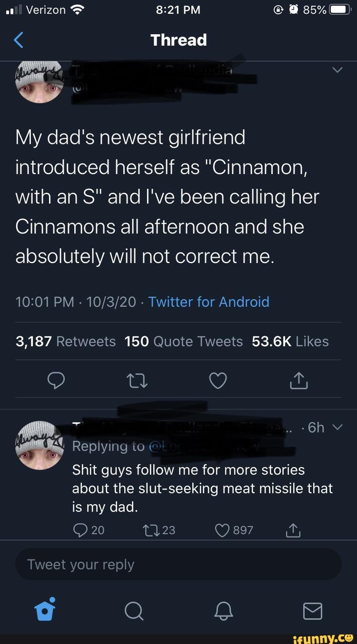
Task: Retweet the main tweet
Action: pos(137,381)
